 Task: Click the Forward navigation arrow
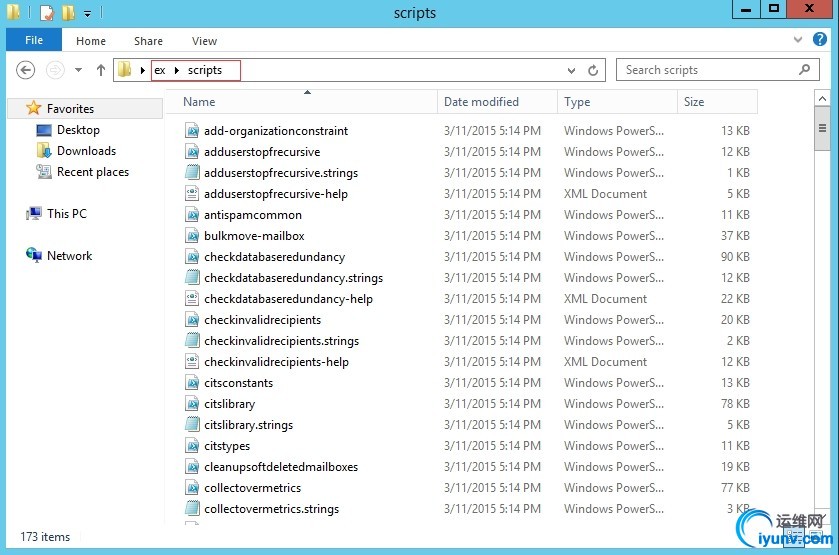(55, 70)
